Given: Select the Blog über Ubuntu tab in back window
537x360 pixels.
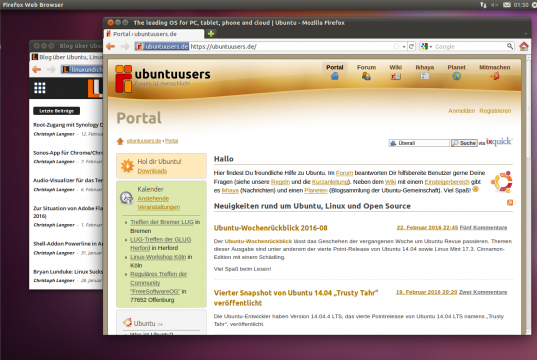Looking at the screenshot, I should 67,57.
